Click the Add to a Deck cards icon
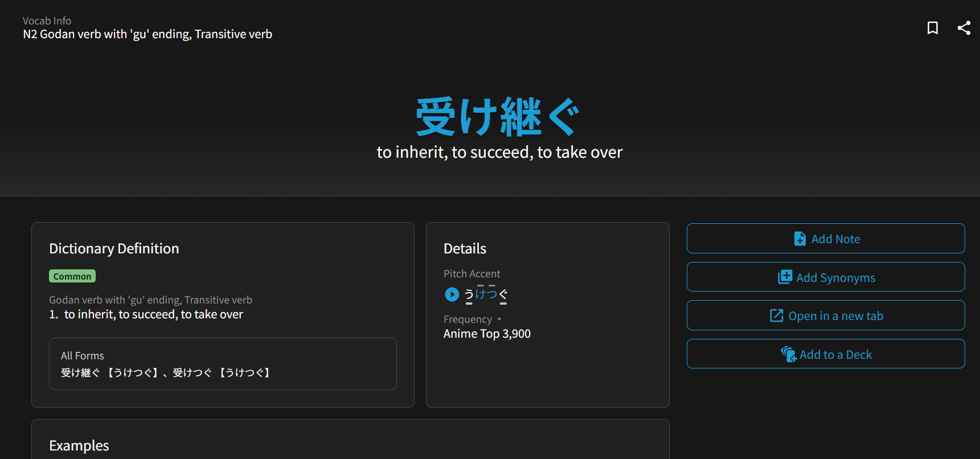Image resolution: width=980 pixels, height=459 pixels. tap(789, 354)
